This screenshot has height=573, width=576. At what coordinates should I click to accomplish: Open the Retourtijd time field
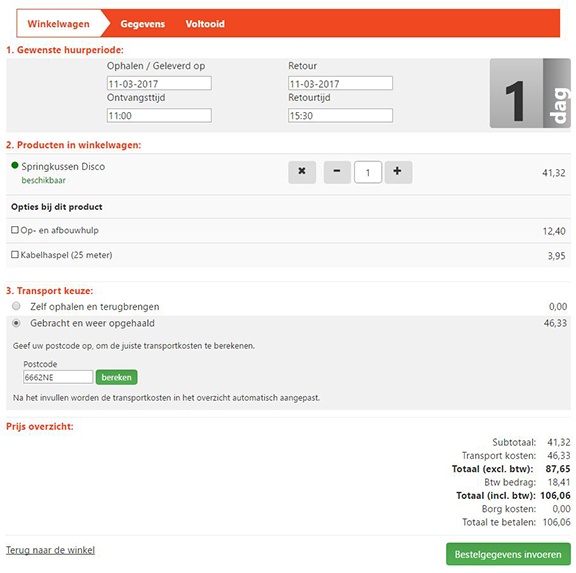[340, 115]
